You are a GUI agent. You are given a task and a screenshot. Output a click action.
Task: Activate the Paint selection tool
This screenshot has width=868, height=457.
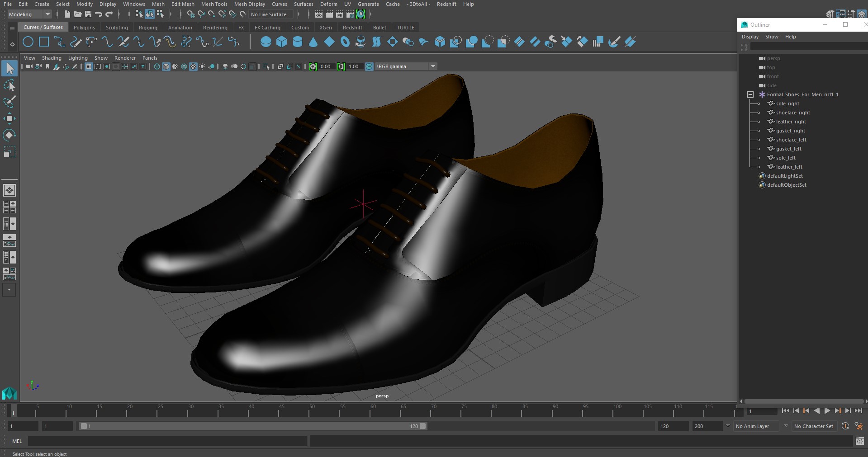point(9,102)
